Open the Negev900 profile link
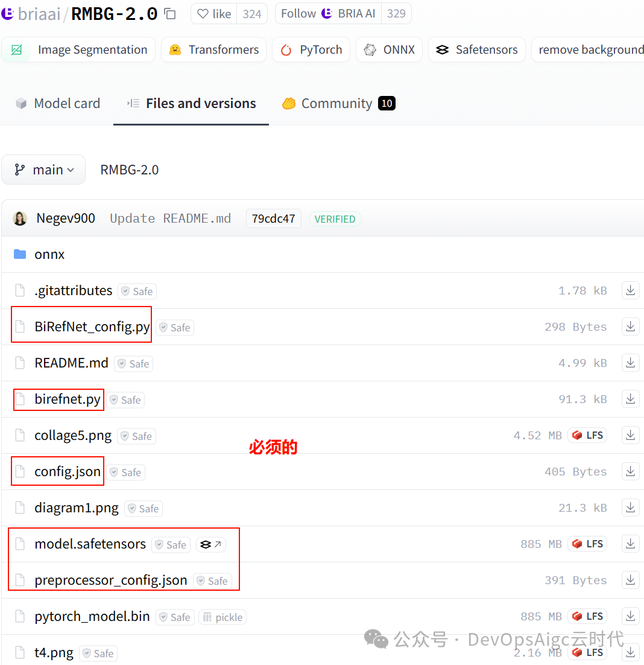The height and width of the screenshot is (665, 644). (66, 218)
